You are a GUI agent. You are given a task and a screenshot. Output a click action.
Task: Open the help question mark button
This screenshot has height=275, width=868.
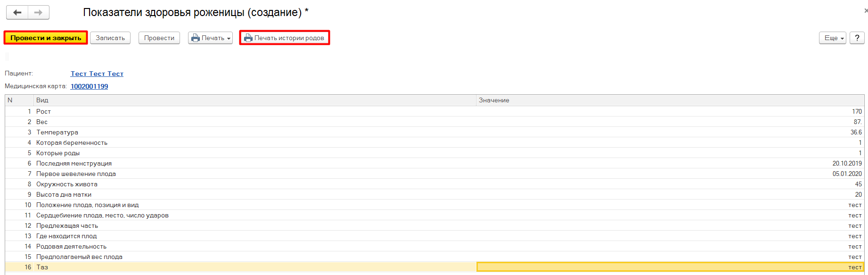[857, 38]
